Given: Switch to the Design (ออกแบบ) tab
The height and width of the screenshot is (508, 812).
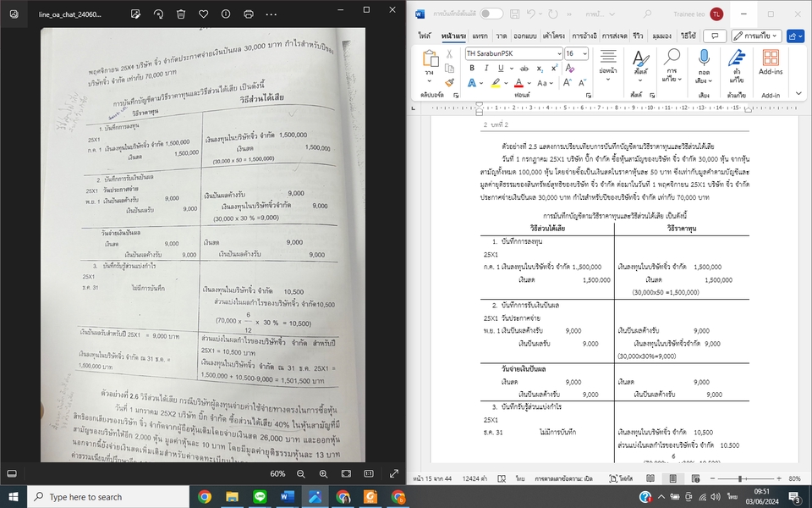Looking at the screenshot, I should pyautogui.click(x=525, y=36).
